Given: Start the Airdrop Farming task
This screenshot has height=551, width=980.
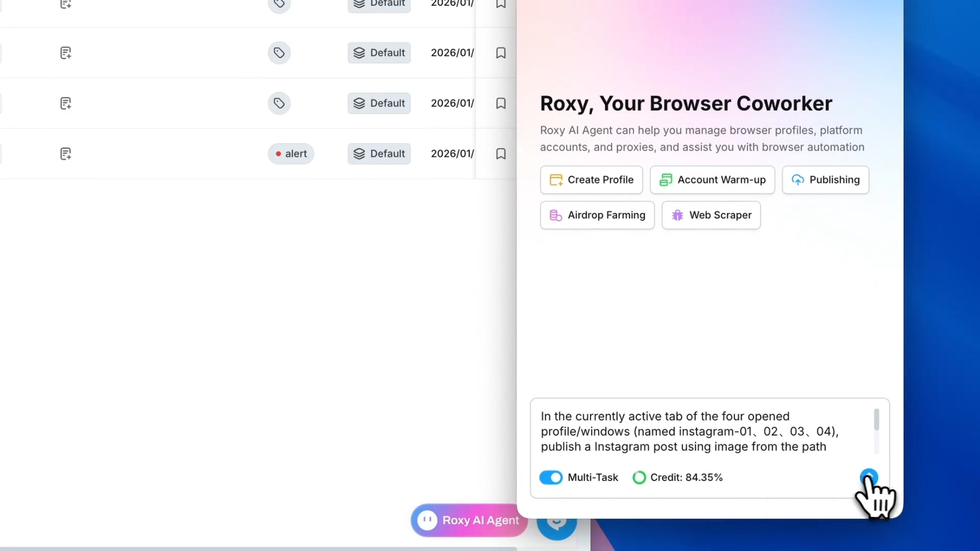Looking at the screenshot, I should pyautogui.click(x=597, y=215).
